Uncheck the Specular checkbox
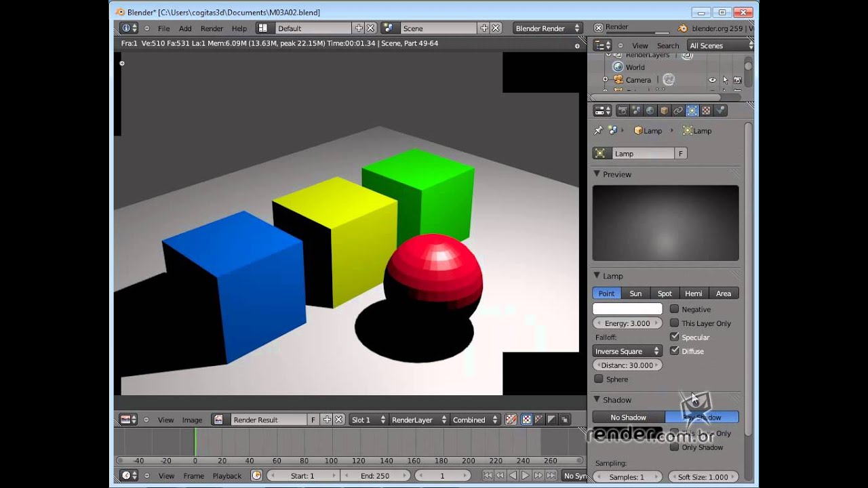The image size is (868, 488). point(674,337)
